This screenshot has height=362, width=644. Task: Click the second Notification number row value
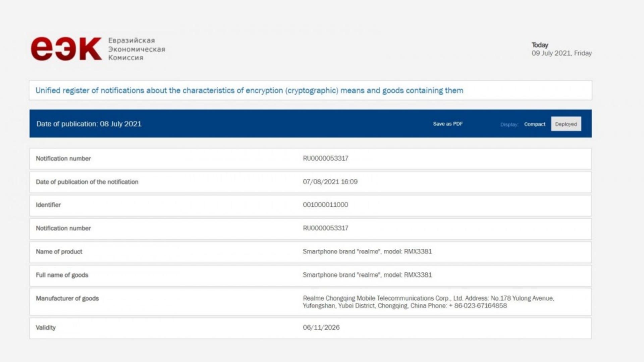click(325, 228)
